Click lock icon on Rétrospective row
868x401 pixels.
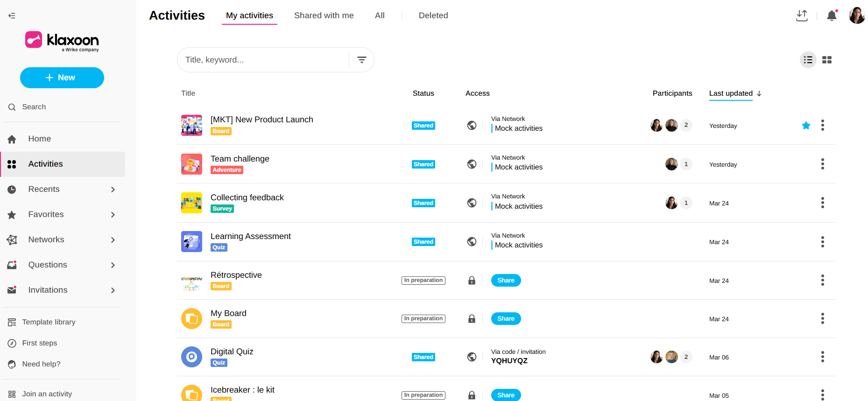click(472, 281)
